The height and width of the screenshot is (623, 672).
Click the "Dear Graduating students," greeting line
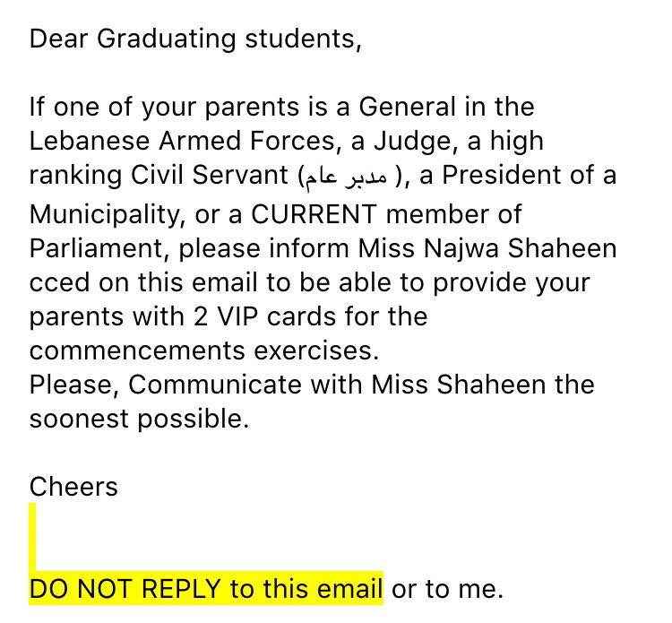195,39
